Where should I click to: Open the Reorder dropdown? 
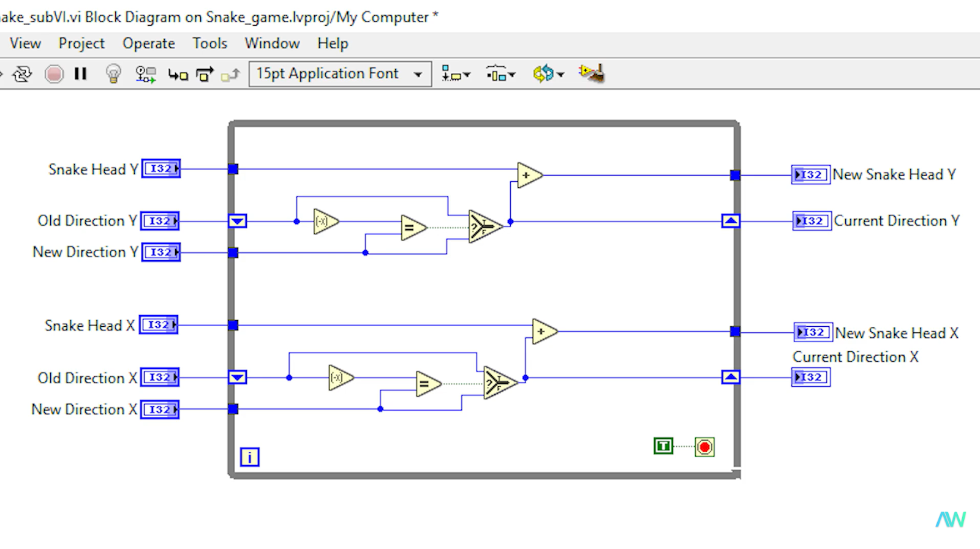coord(548,74)
